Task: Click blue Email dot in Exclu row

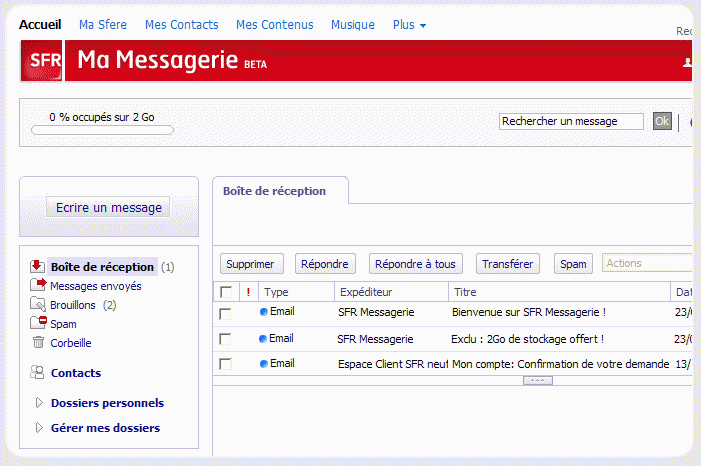Action: click(x=263, y=339)
